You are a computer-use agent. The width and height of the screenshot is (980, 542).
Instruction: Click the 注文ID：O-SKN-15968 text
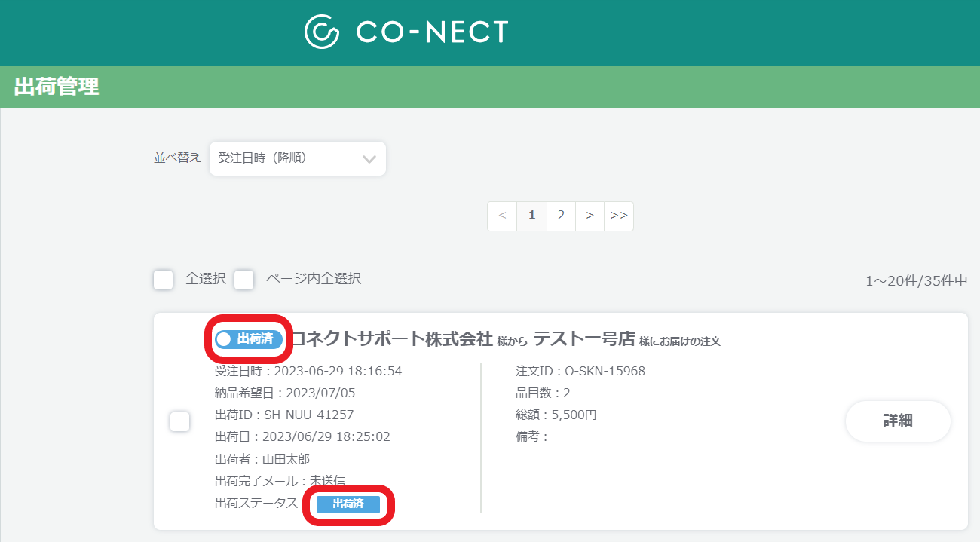(x=580, y=371)
